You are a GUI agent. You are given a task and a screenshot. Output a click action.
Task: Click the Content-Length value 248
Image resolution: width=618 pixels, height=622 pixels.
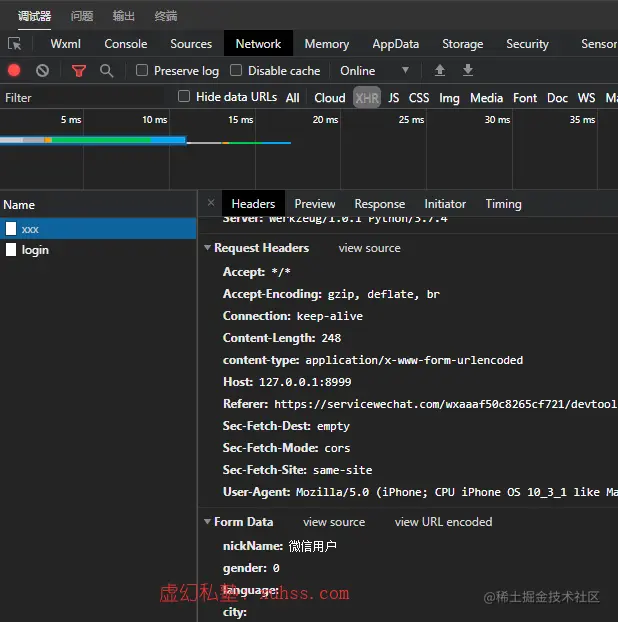331,338
